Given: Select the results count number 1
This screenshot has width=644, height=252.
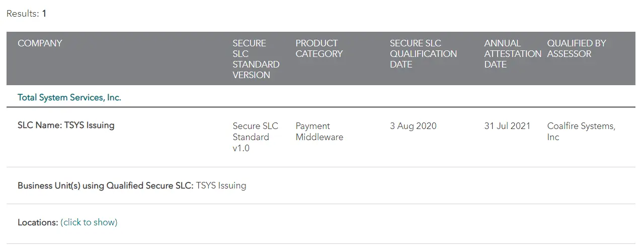Looking at the screenshot, I should 44,14.
